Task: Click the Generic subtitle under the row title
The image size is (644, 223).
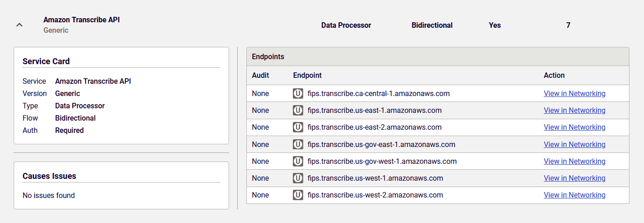Action: [56, 30]
